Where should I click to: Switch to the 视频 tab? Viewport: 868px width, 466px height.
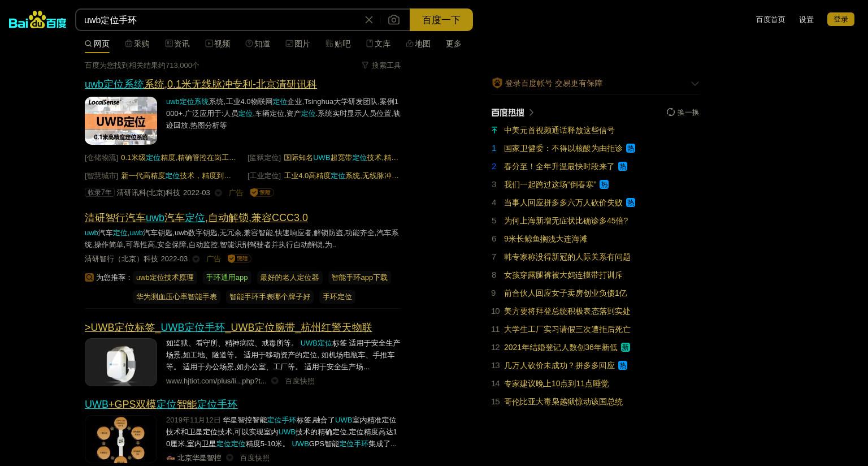pyautogui.click(x=218, y=44)
